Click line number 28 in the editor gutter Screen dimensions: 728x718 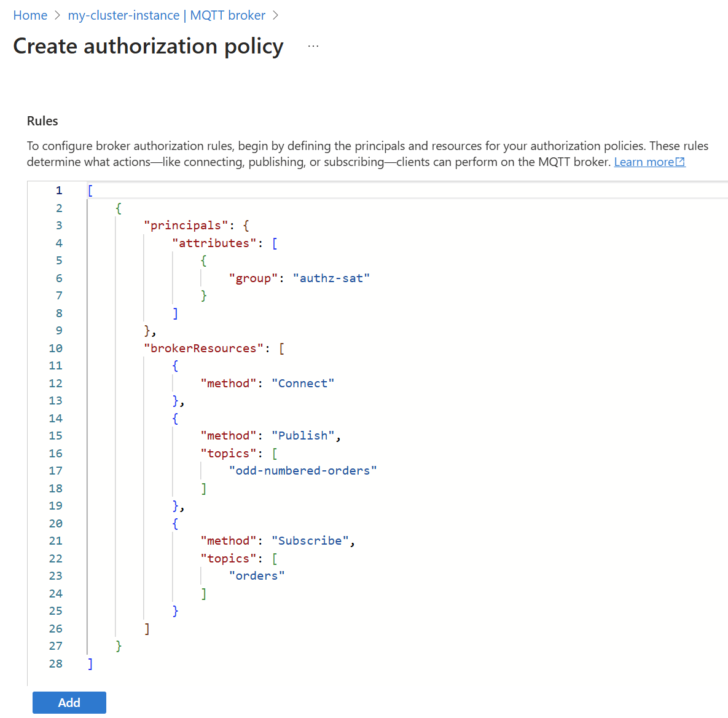point(55,664)
